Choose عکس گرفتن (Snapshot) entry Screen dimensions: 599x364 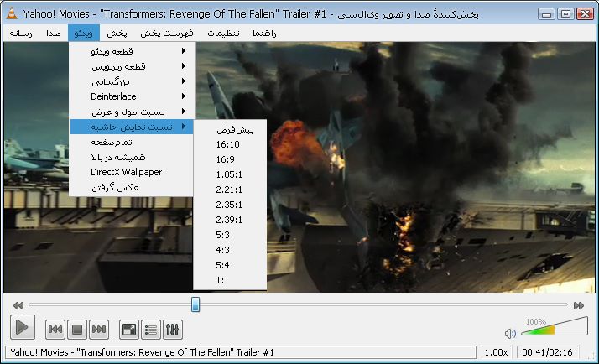[x=132, y=187]
